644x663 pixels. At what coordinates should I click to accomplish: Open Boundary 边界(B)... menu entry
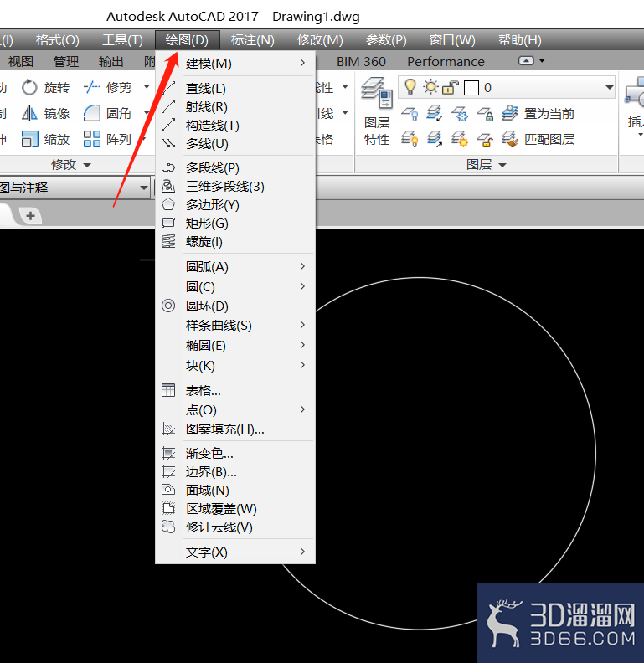tap(235, 472)
